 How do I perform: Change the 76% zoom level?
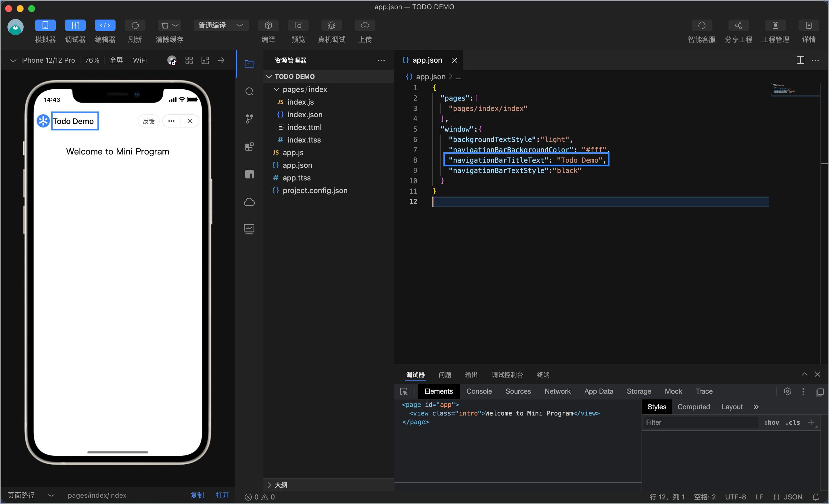pyautogui.click(x=92, y=60)
